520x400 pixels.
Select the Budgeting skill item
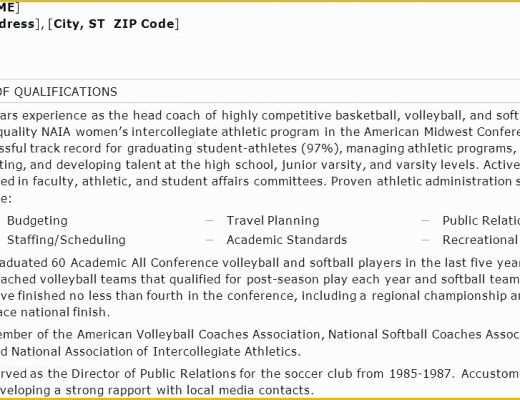coord(37,221)
